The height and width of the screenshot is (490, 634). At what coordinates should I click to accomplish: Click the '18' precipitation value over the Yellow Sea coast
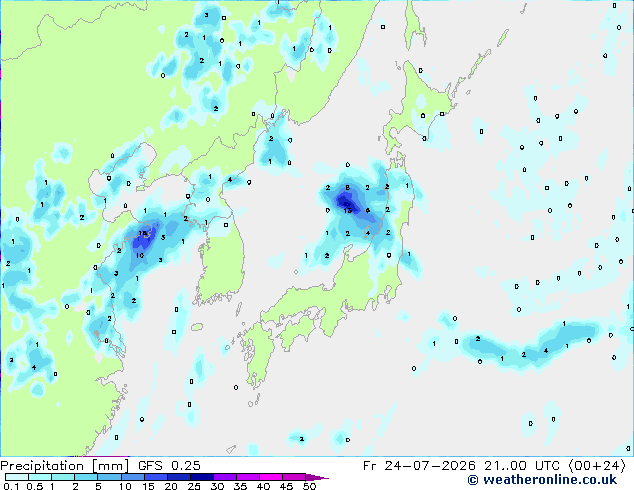click(x=143, y=233)
